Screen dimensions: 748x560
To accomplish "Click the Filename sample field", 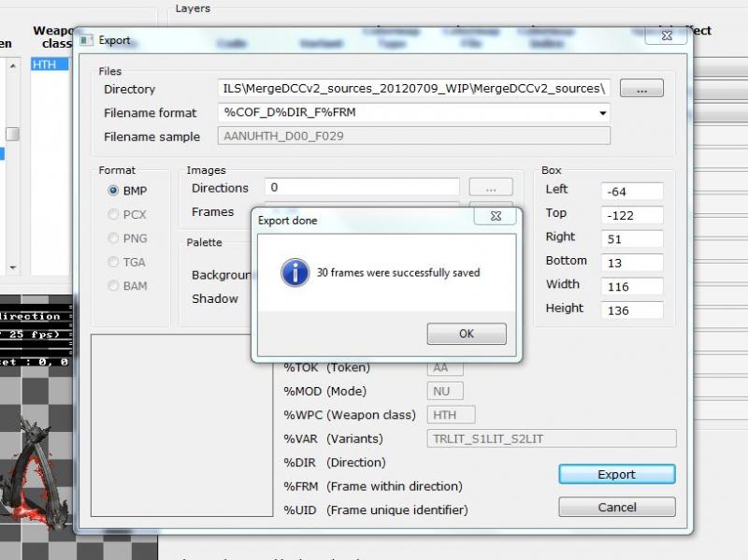I will click(x=413, y=136).
